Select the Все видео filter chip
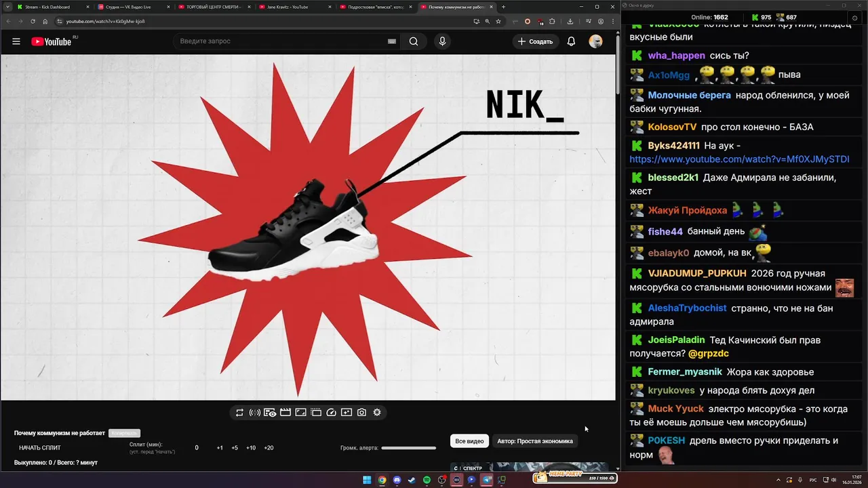 coord(469,441)
